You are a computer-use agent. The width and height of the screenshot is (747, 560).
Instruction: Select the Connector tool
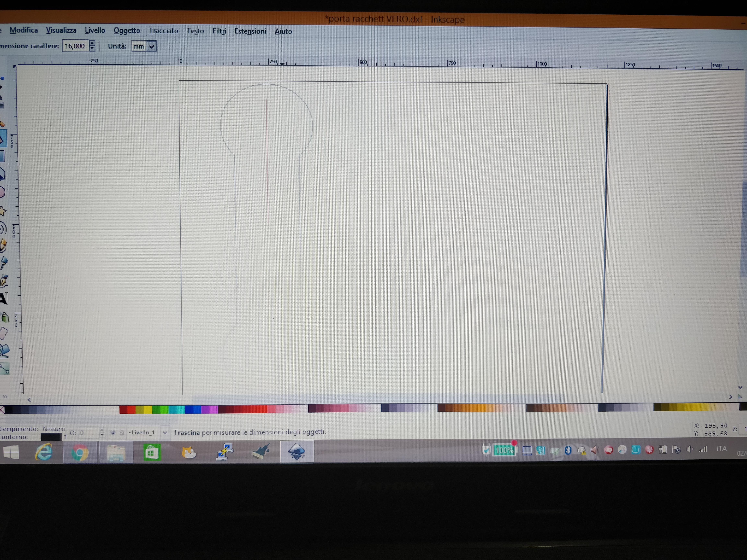(5, 369)
